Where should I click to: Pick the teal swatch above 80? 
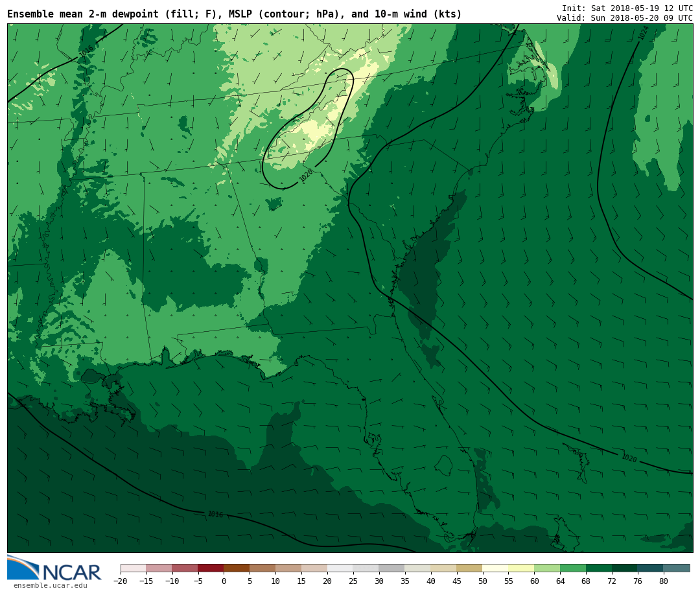[677, 568]
